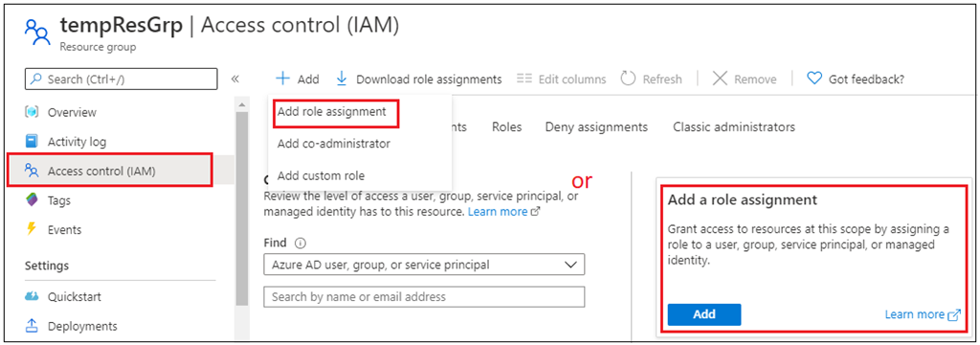Click the Quickstart cloud icon

[x=32, y=296]
